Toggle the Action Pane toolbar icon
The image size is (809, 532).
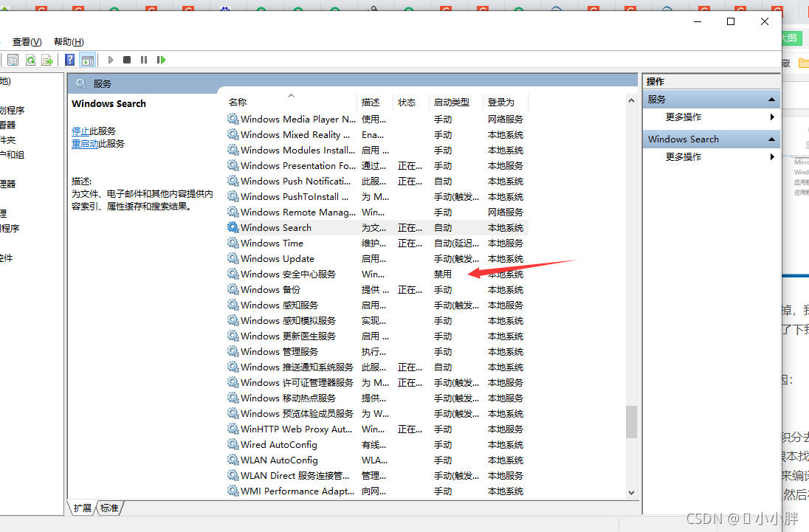(x=88, y=60)
